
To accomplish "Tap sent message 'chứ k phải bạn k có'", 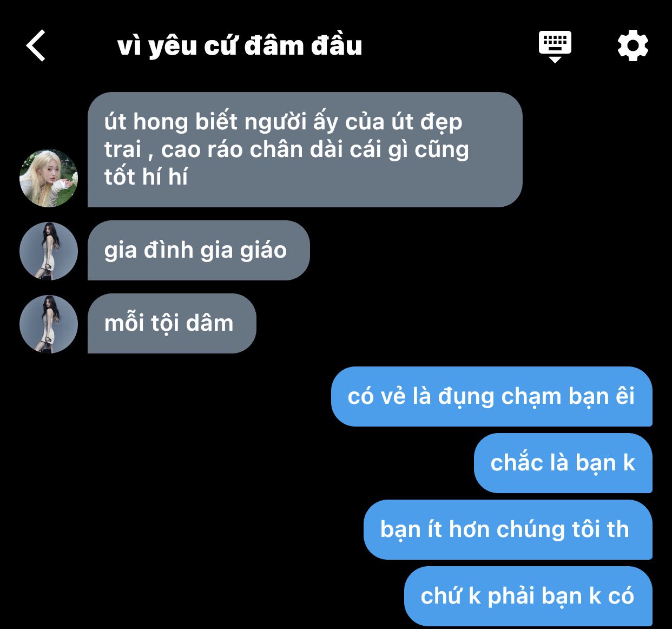I will (528, 596).
